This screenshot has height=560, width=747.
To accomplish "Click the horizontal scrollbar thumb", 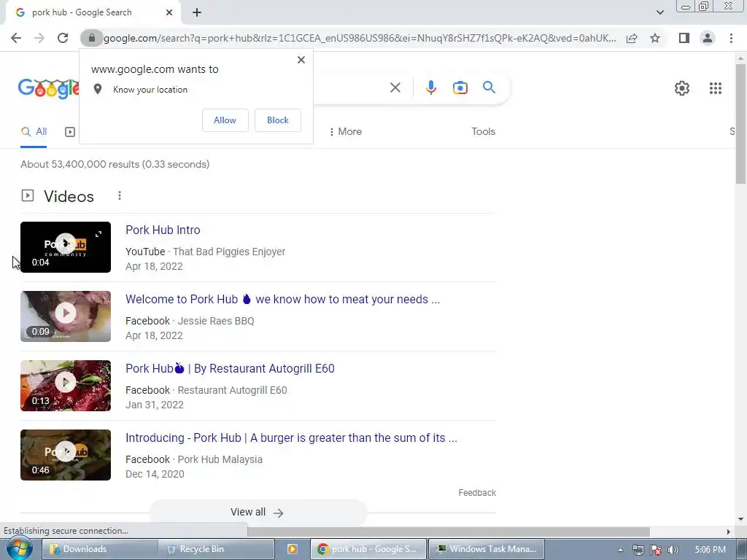I will (x=448, y=532).
